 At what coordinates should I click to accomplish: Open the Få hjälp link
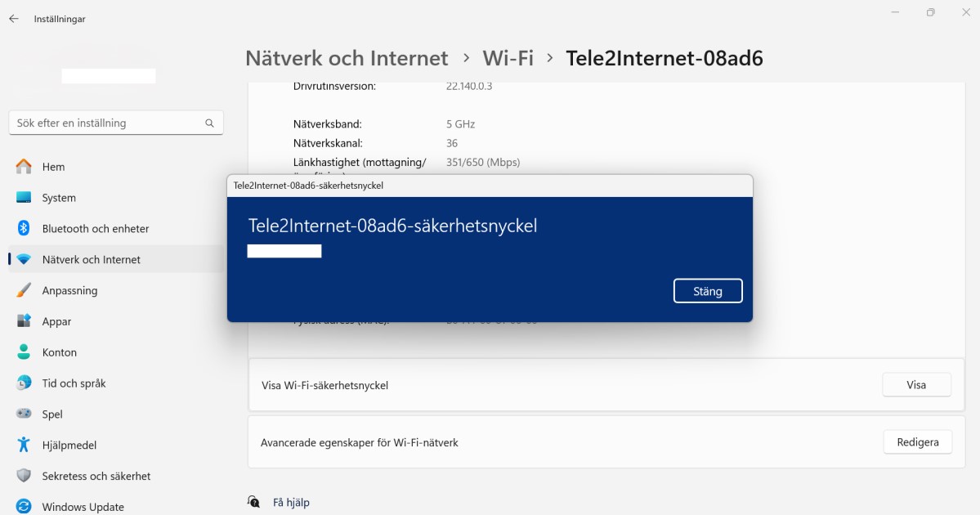pos(291,503)
